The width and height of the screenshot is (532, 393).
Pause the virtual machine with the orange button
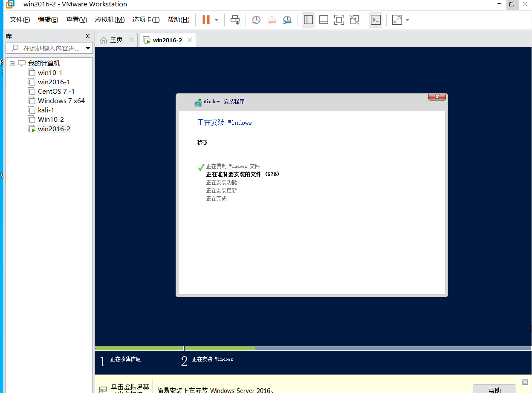coord(206,20)
